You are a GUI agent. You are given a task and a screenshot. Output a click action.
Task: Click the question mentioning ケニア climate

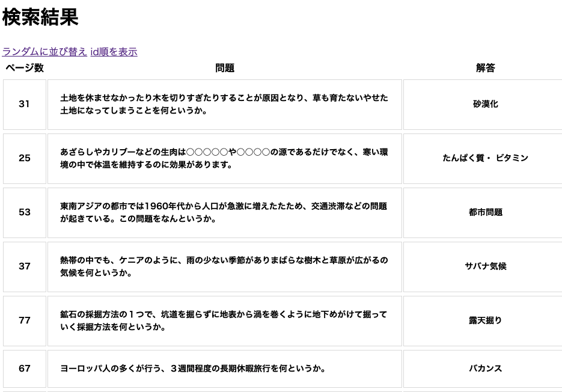224,266
